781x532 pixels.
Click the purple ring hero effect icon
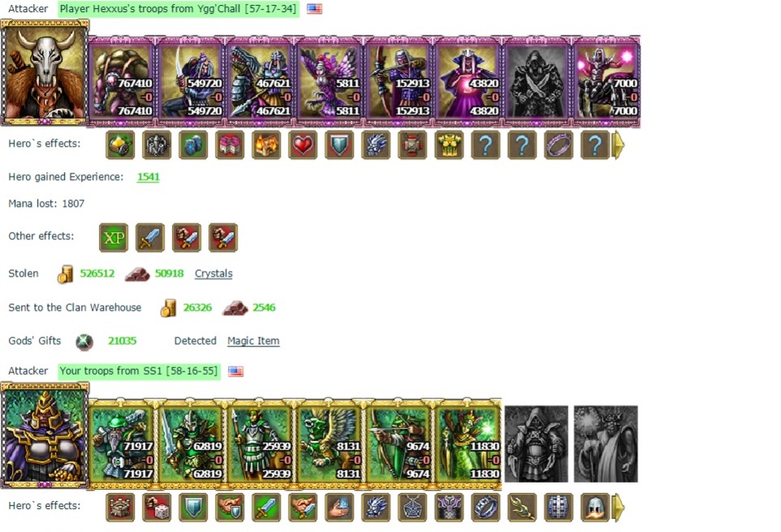558,145
